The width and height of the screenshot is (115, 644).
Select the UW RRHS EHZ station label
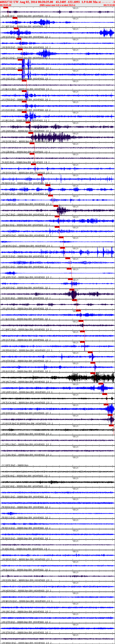[x=27, y=351]
